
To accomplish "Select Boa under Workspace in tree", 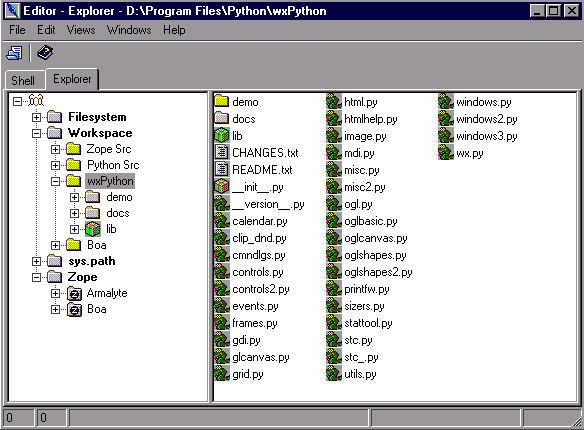I will coord(96,245).
